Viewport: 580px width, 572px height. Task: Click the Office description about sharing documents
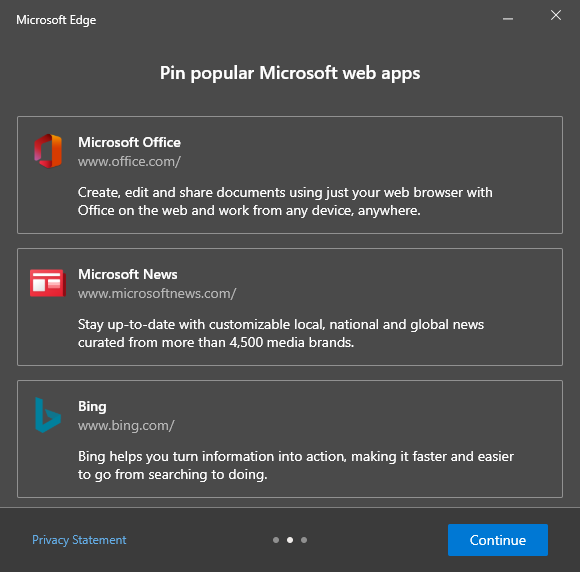tap(285, 202)
